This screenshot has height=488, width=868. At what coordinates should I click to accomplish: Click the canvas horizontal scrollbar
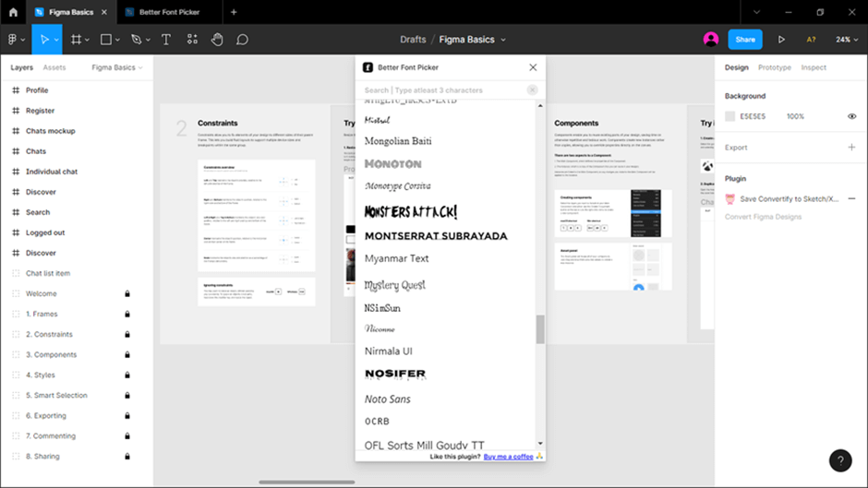[x=307, y=482]
